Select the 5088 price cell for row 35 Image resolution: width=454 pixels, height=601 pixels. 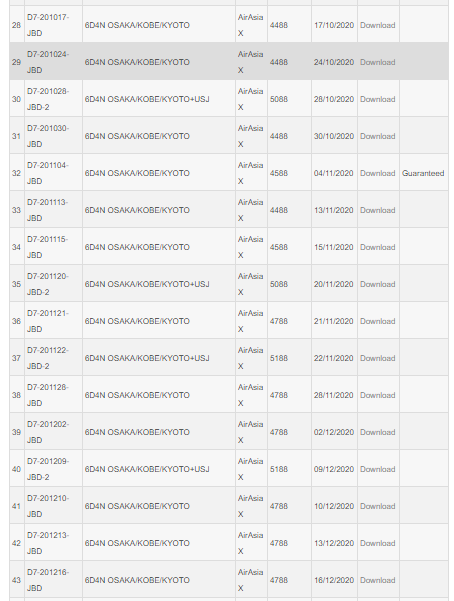click(x=290, y=284)
